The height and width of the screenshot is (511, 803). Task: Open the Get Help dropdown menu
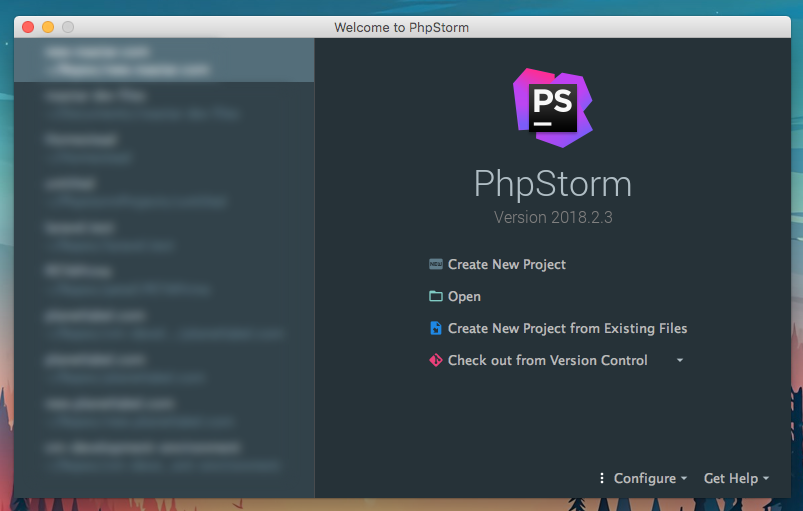(x=736, y=478)
